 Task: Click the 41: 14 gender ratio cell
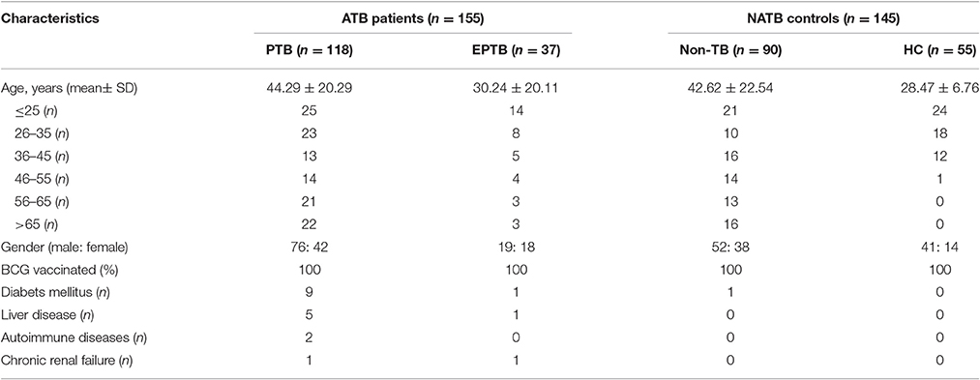coord(938,248)
